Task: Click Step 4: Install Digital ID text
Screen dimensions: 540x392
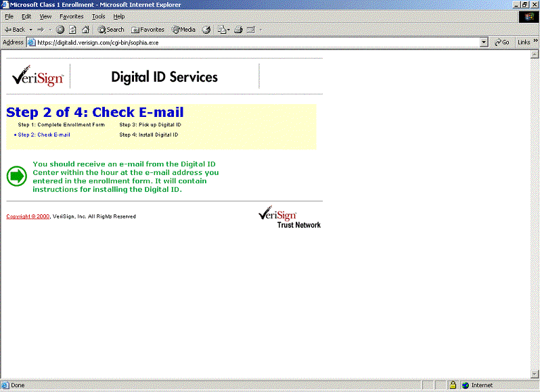Action: tap(149, 134)
